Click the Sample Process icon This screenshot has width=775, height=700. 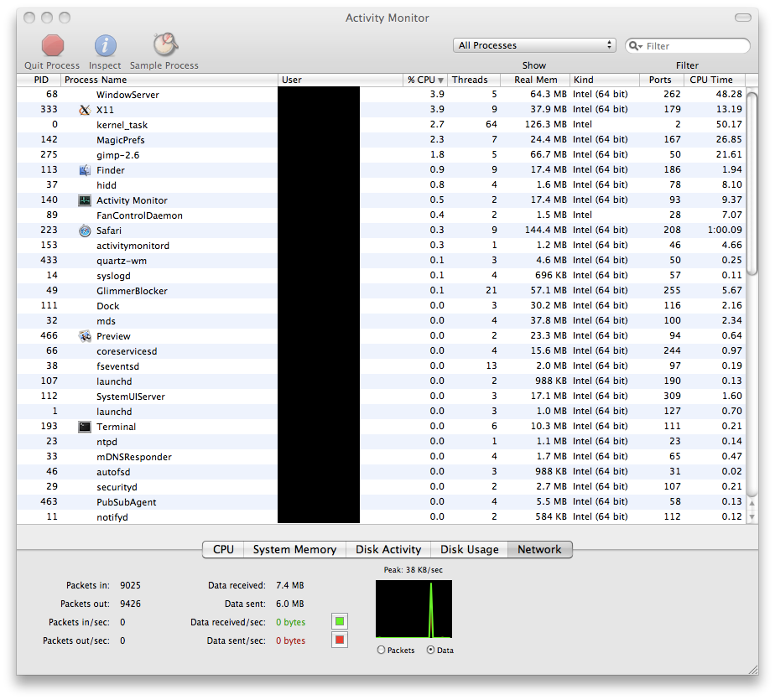165,44
